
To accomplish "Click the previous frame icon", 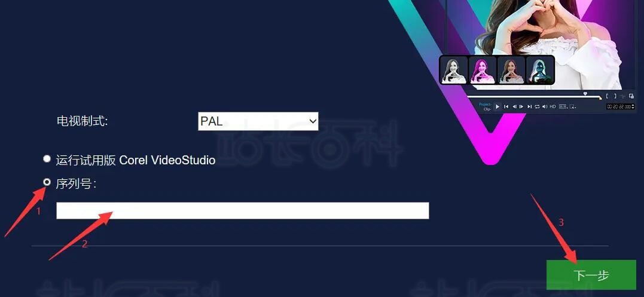I will click(x=514, y=106).
